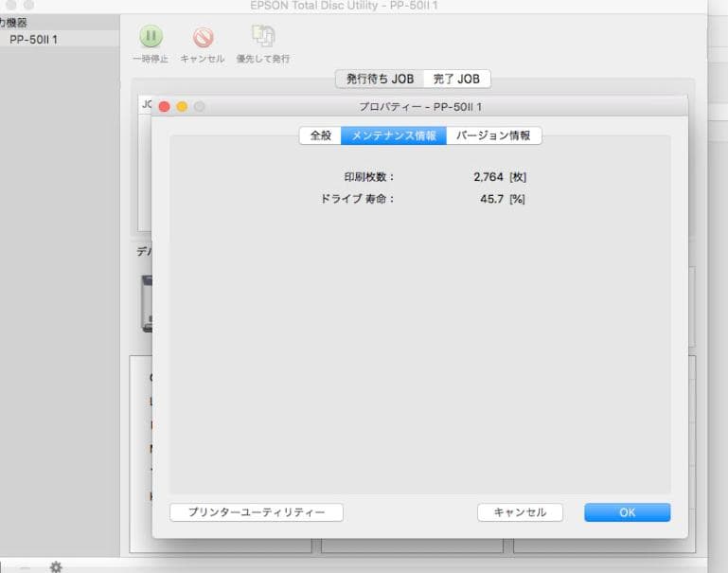Click the red cancel (キャンセル) toolbar icon
728x573 pixels.
point(203,38)
